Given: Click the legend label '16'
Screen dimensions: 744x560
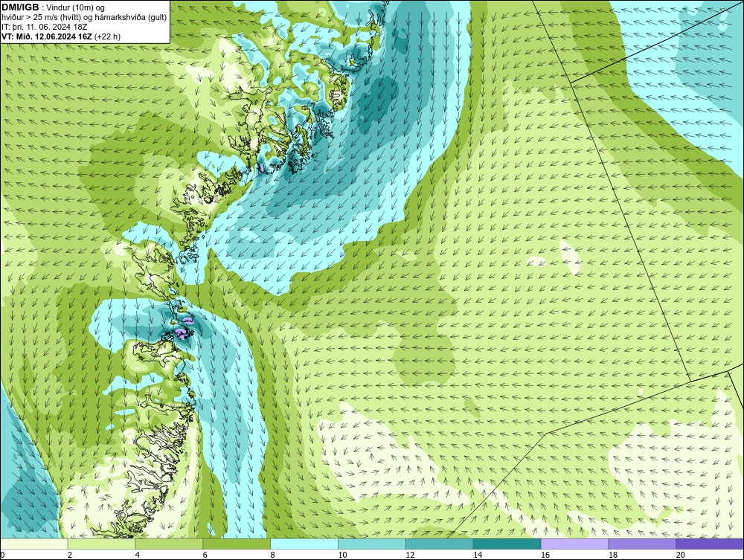Looking at the screenshot, I should click(545, 555).
